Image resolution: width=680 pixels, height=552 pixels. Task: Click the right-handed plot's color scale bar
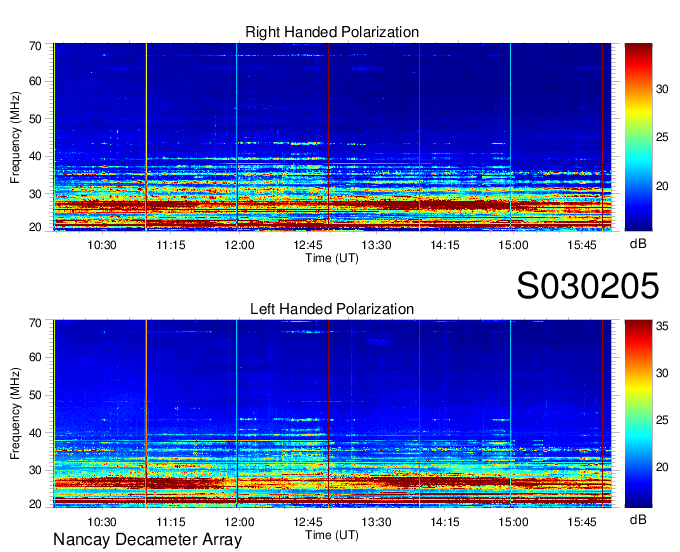[x=638, y=137]
